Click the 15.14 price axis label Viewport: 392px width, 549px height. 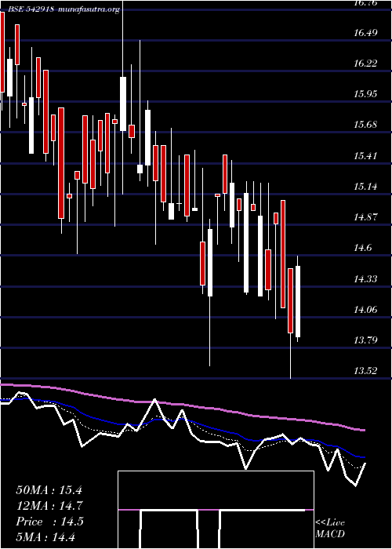[x=365, y=187]
